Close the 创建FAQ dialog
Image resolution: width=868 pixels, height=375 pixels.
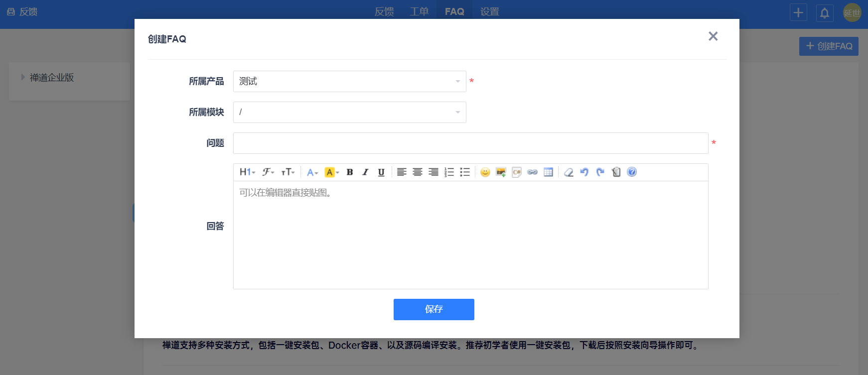click(713, 36)
